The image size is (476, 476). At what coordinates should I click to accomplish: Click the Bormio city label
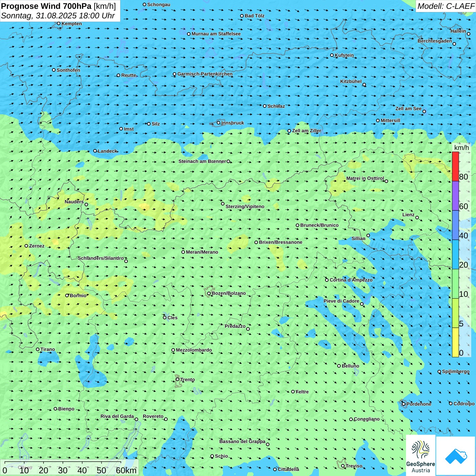click(x=78, y=295)
